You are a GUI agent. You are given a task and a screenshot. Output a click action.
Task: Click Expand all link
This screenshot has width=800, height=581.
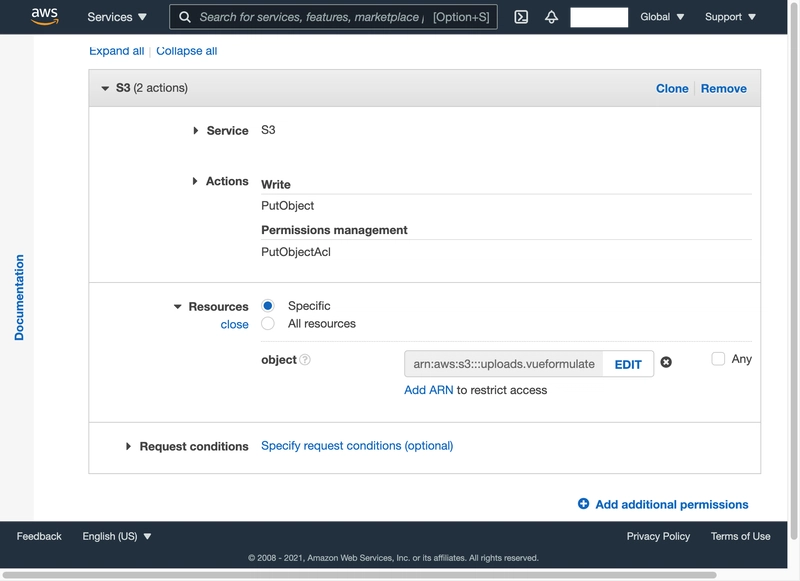click(x=116, y=50)
